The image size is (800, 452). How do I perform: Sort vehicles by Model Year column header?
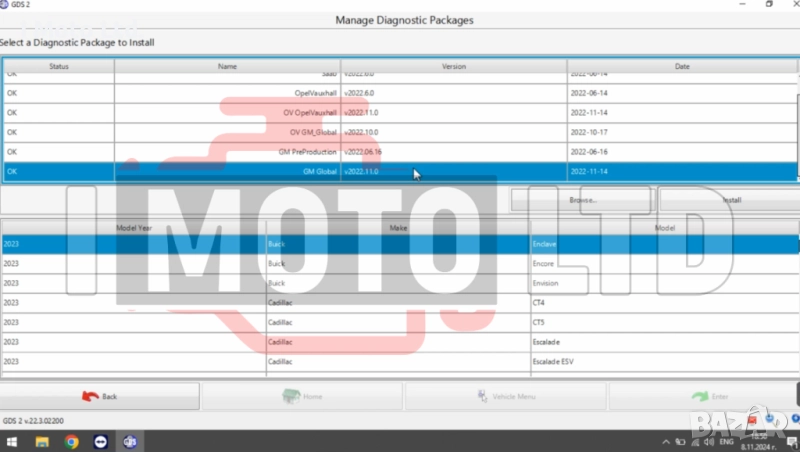(x=134, y=228)
